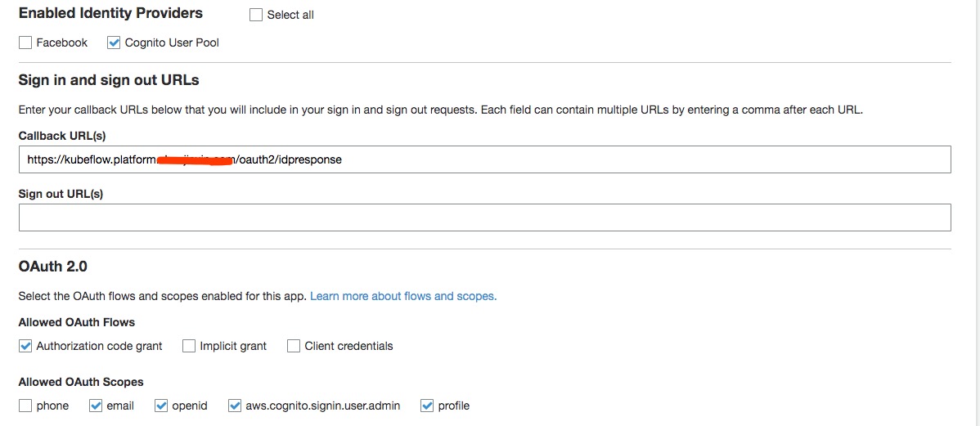The image size is (980, 426).
Task: Check the phone scope checkbox
Action: [25, 406]
